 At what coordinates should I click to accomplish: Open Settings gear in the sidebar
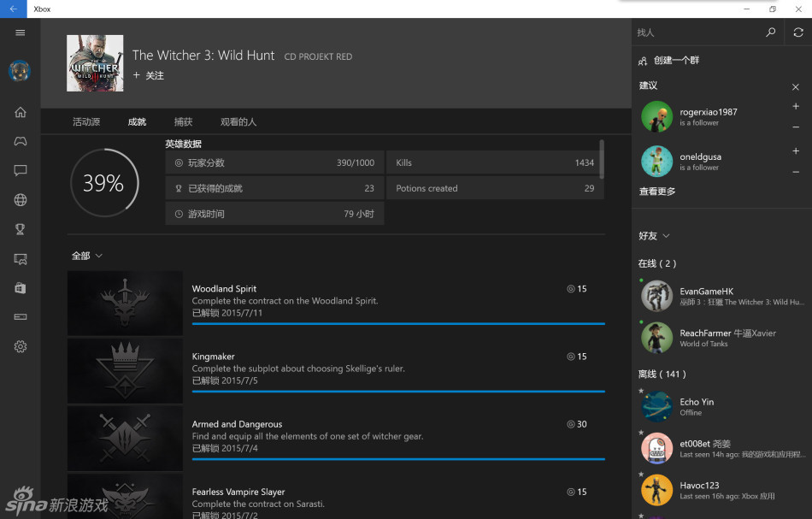tap(21, 346)
